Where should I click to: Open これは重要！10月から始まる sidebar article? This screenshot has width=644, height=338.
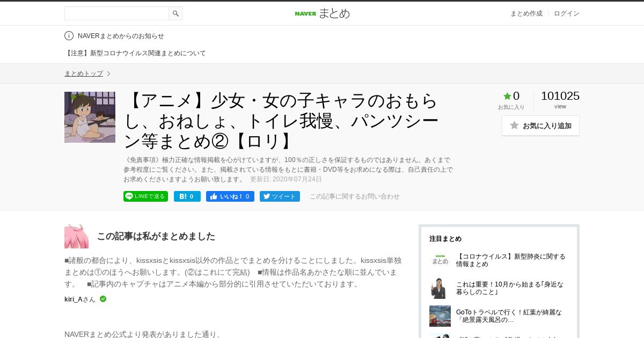[510, 288]
